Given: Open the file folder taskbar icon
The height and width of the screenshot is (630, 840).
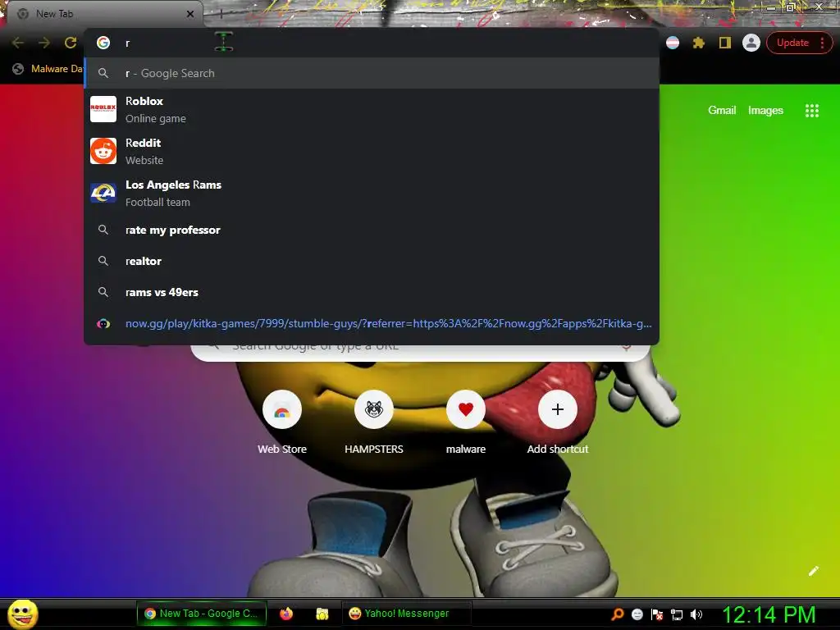Looking at the screenshot, I should click(x=322, y=614).
